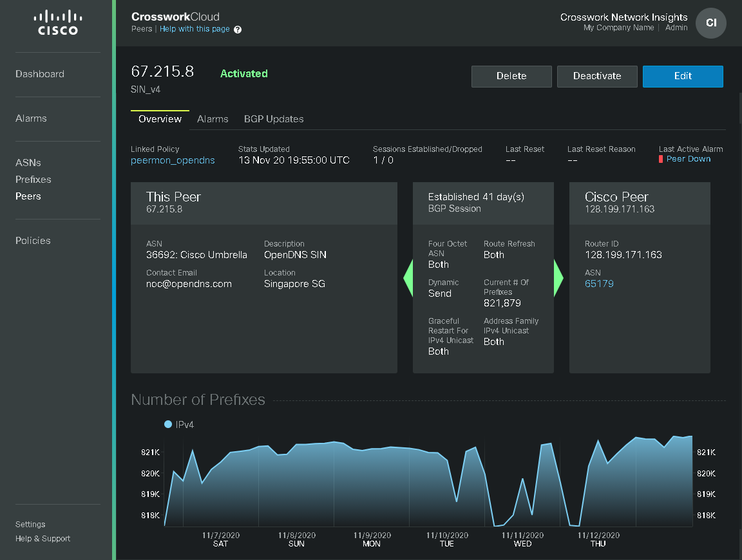Click the Cisco logo in the sidebar
Image resolution: width=742 pixels, height=560 pixels.
click(57, 21)
